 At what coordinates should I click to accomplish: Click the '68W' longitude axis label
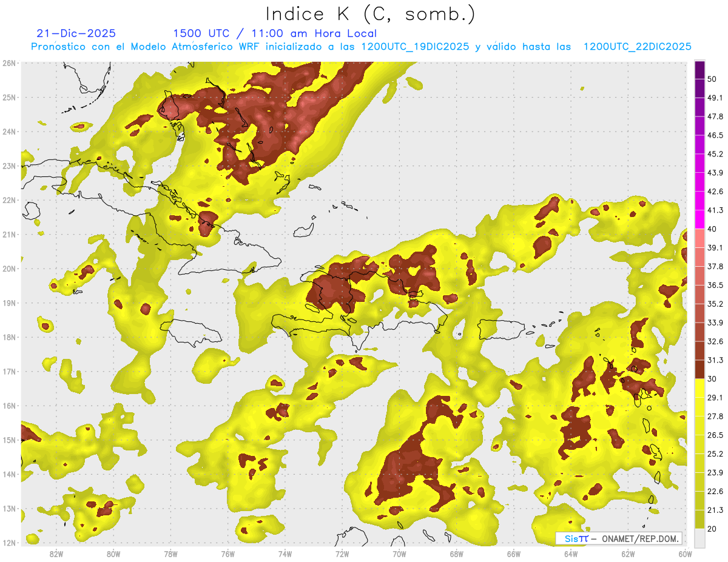coord(457,554)
